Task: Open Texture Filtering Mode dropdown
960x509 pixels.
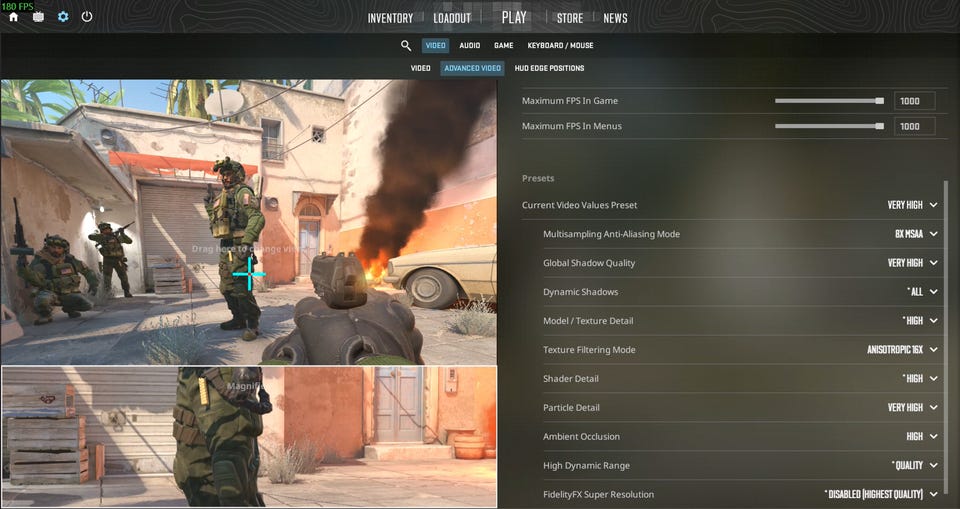Action: coord(902,350)
